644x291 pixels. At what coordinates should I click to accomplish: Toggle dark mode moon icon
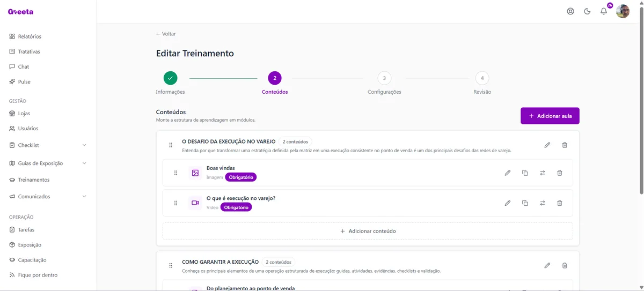click(587, 11)
